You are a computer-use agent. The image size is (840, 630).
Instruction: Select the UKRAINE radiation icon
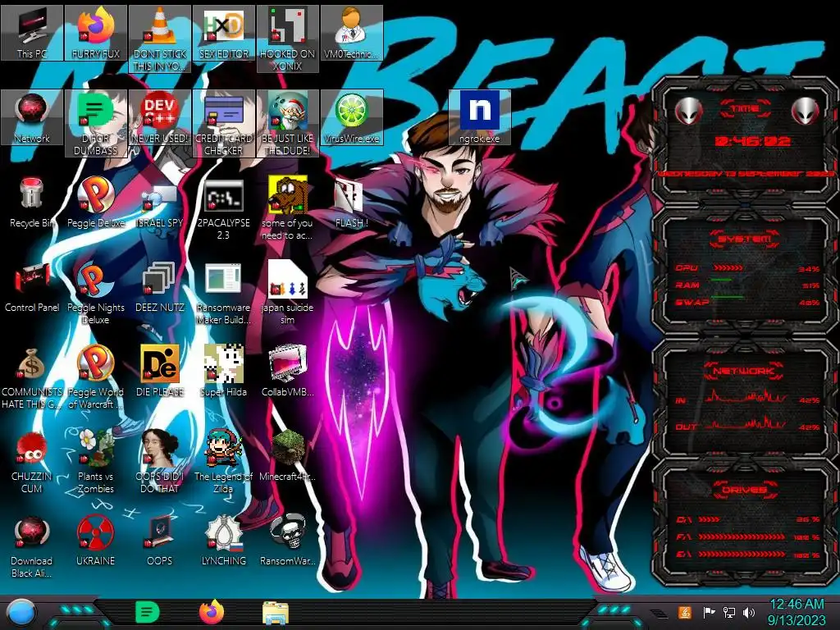pyautogui.click(x=96, y=540)
